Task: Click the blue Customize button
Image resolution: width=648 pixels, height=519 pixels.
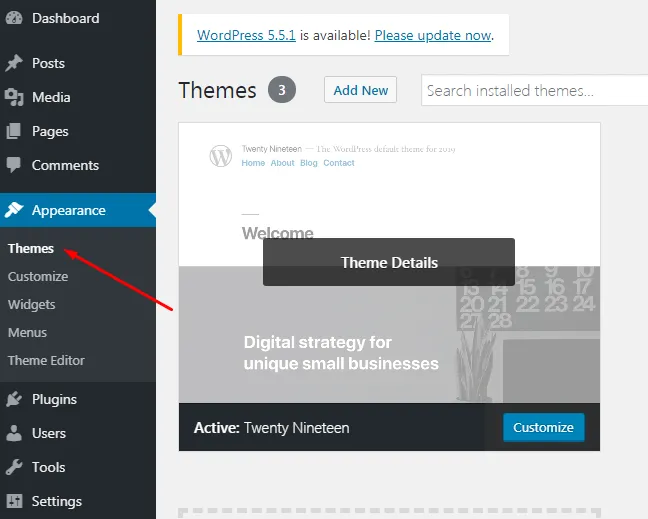Action: tap(543, 427)
